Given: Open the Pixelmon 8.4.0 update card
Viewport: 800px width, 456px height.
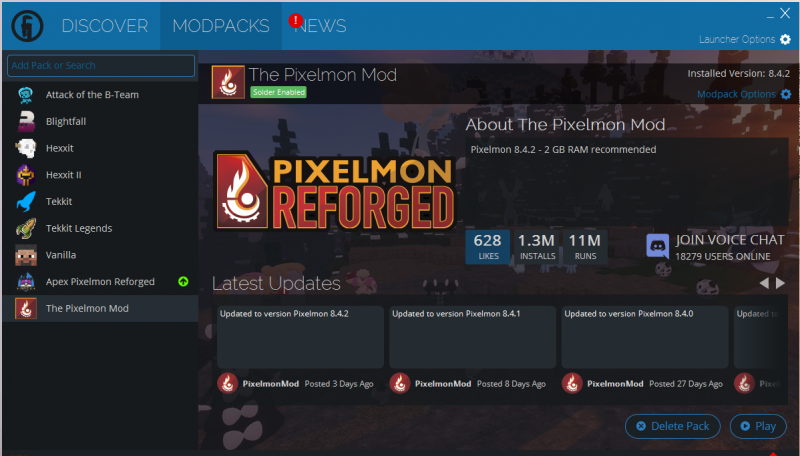Looking at the screenshot, I should 645,337.
